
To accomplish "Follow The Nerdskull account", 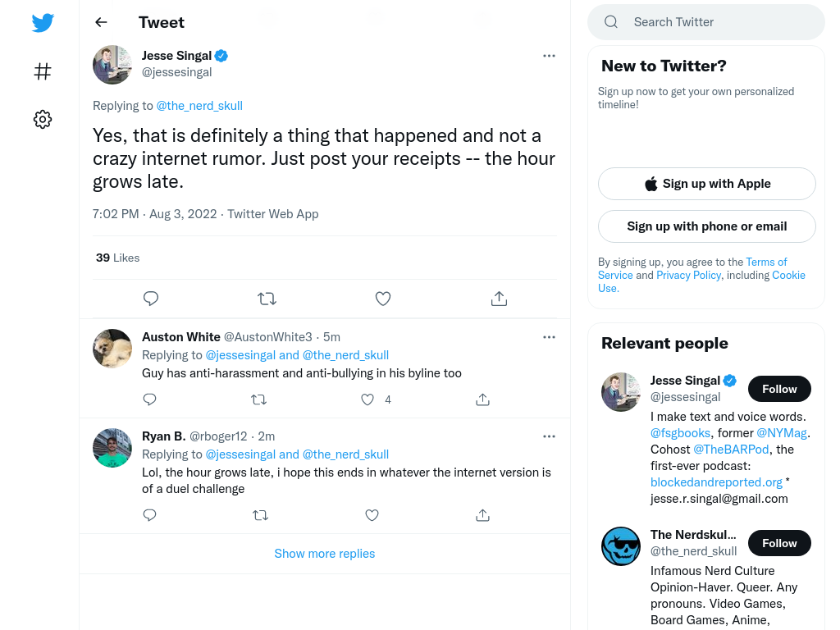I will pyautogui.click(x=779, y=543).
